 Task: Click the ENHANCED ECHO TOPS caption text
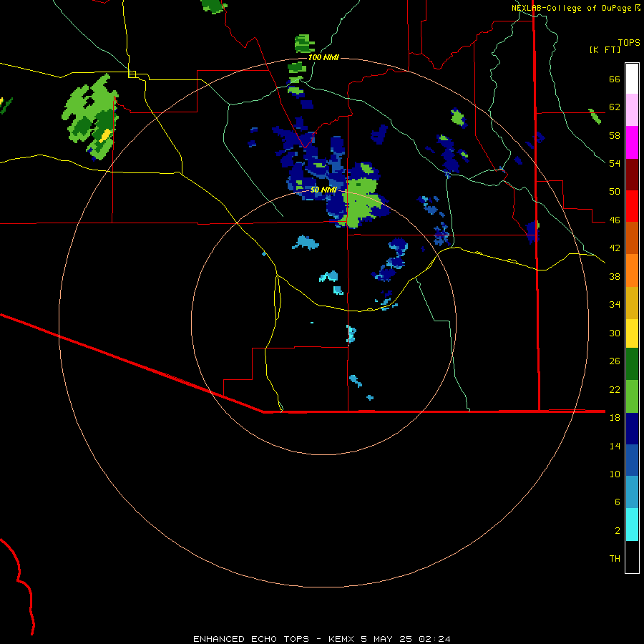coord(251,639)
